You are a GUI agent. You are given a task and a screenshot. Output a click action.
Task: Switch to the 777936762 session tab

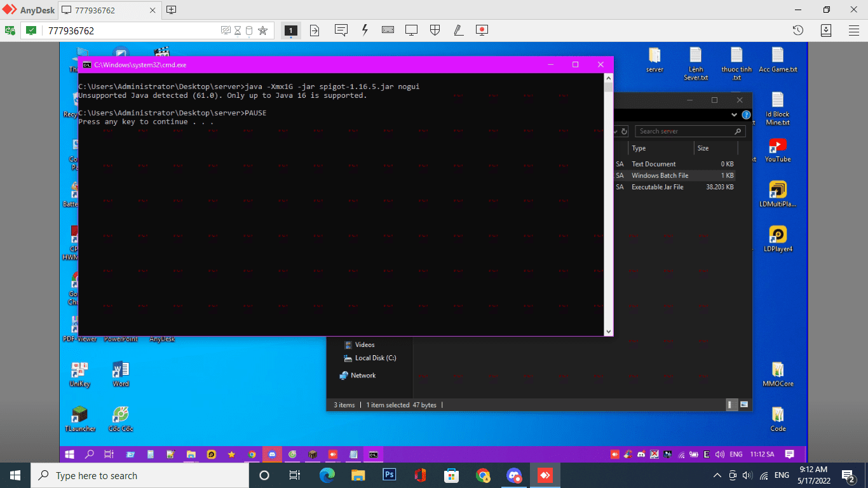[x=109, y=10]
